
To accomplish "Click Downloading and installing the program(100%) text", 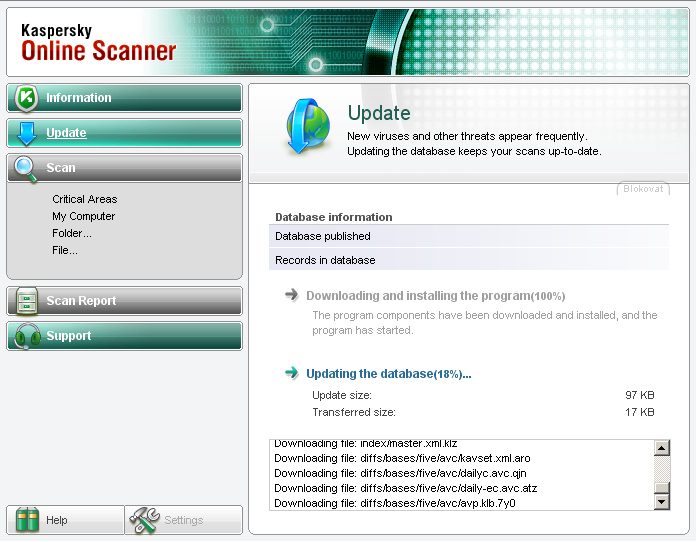I will (x=436, y=296).
